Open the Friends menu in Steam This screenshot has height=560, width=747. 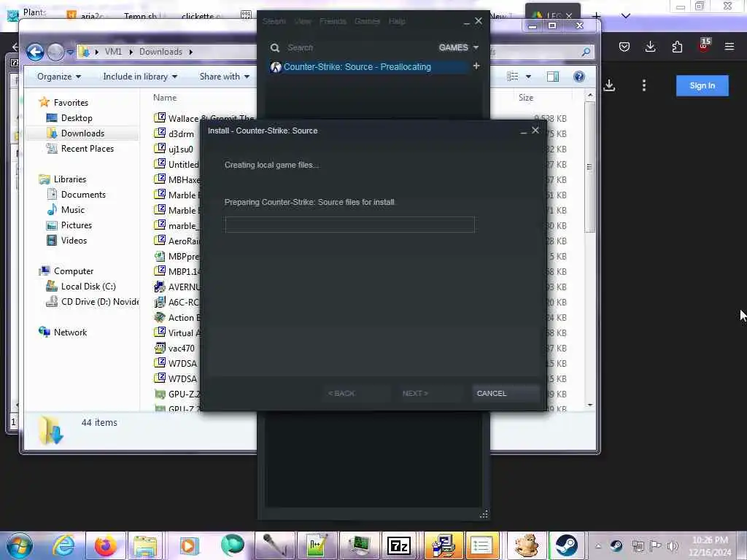pos(333,21)
